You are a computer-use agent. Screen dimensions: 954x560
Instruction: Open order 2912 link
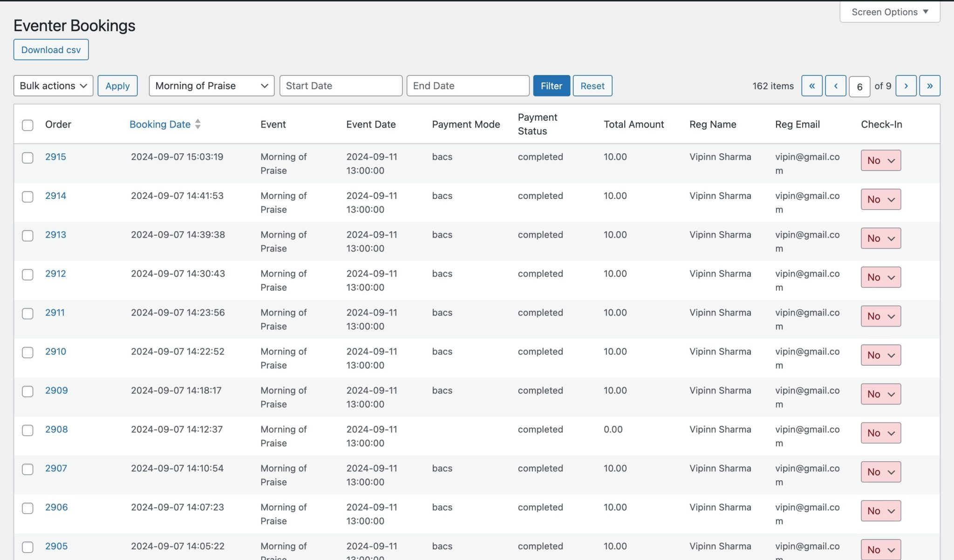pos(55,273)
